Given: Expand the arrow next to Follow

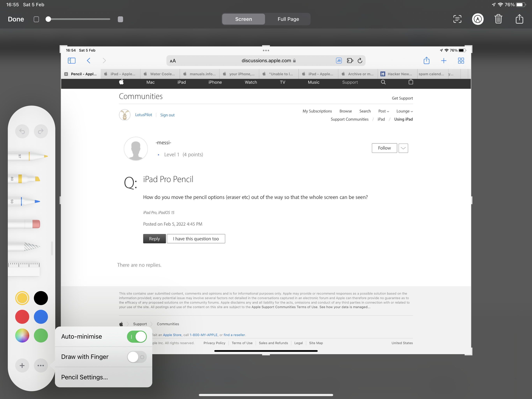Looking at the screenshot, I should click(x=403, y=148).
